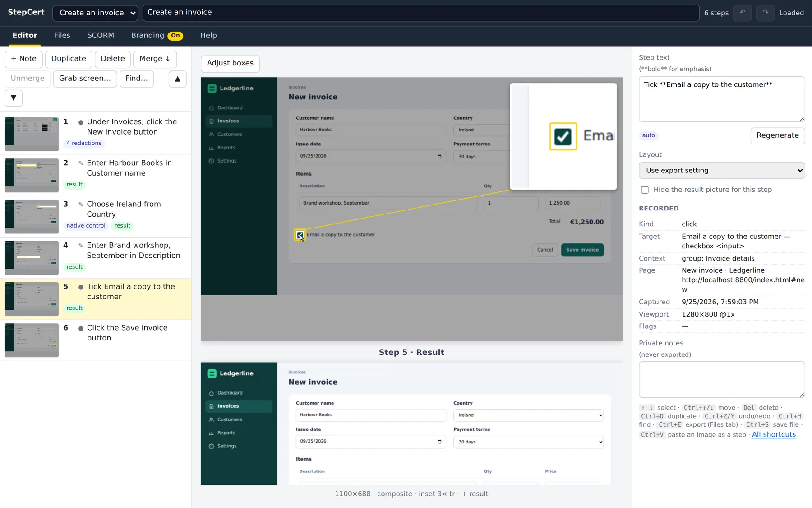The height and width of the screenshot is (508, 812).
Task: Click the Settings gear icon in the step screenshot
Action: pos(211,161)
